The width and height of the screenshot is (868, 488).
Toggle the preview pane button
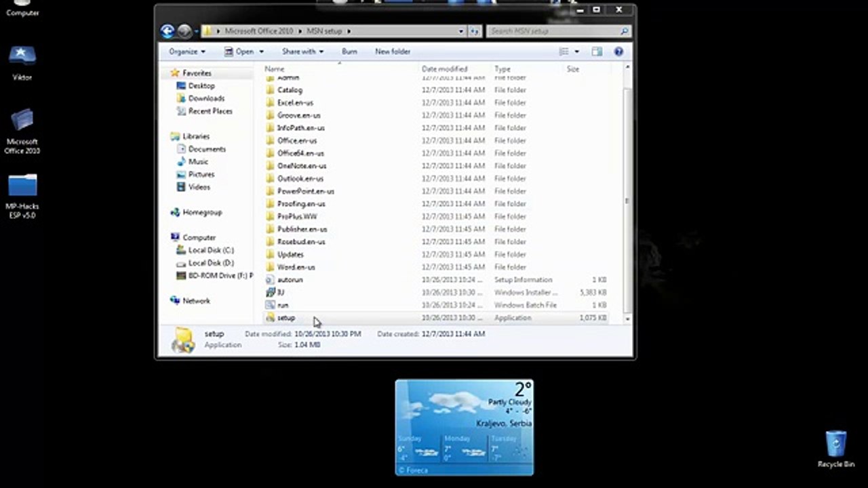597,52
